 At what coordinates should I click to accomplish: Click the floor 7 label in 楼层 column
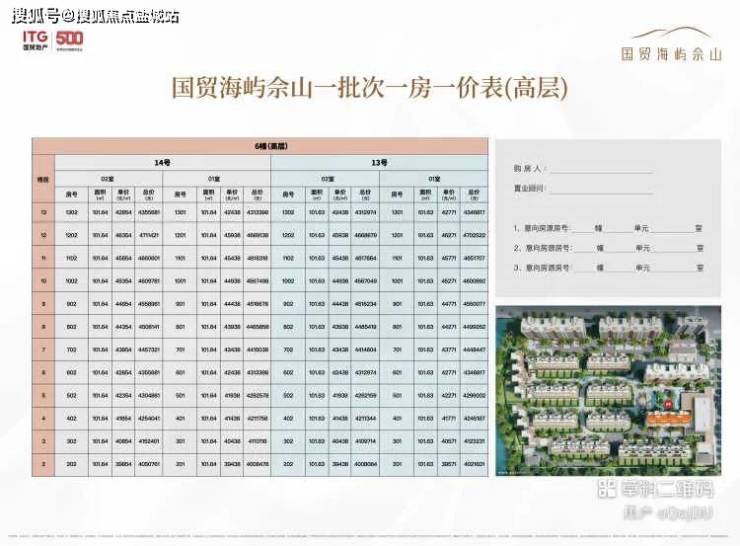click(x=43, y=350)
